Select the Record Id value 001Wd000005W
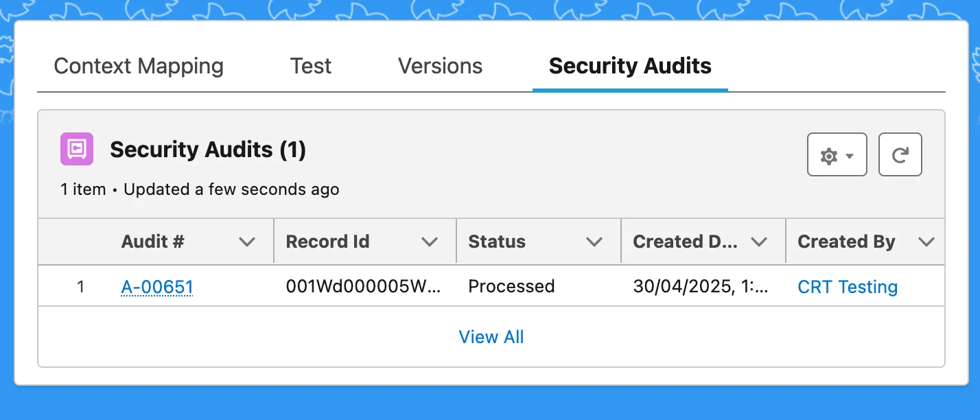The height and width of the screenshot is (420, 980). point(363,287)
